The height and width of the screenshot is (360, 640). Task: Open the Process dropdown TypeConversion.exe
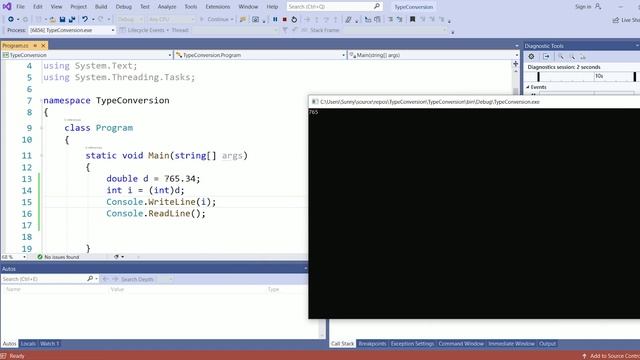click(x=72, y=30)
